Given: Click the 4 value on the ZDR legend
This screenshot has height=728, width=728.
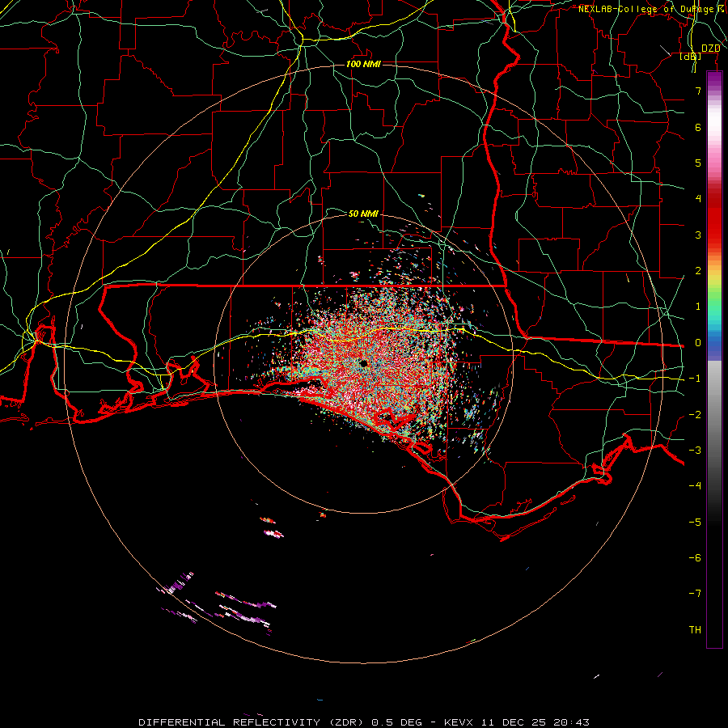Looking at the screenshot, I should 698,199.
